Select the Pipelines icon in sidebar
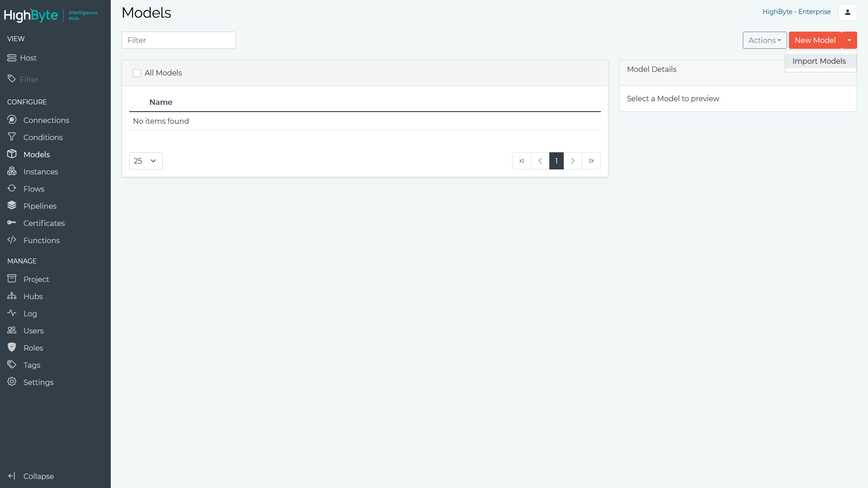Screen dimensions: 868x488 click(x=12, y=206)
